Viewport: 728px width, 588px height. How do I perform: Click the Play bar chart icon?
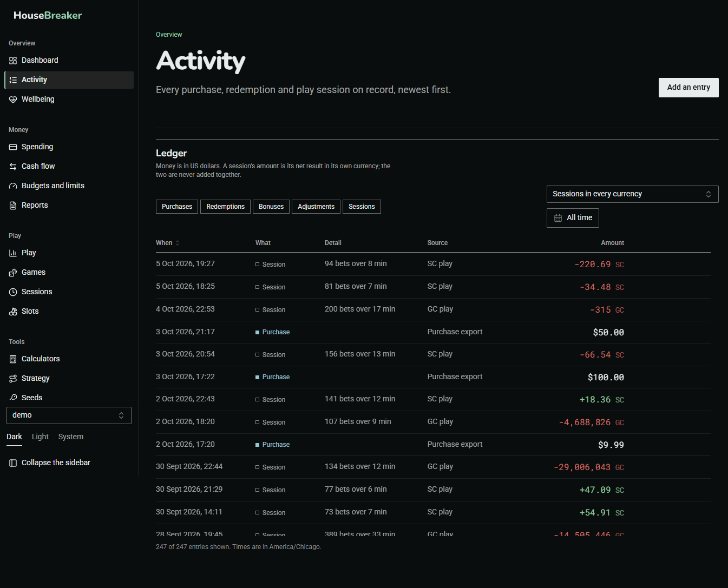(x=13, y=253)
